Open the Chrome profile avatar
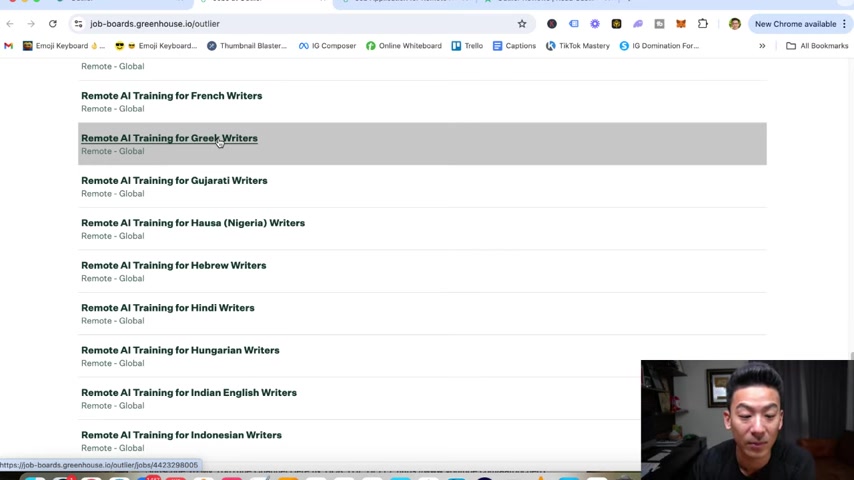The width and height of the screenshot is (854, 480). 734,24
